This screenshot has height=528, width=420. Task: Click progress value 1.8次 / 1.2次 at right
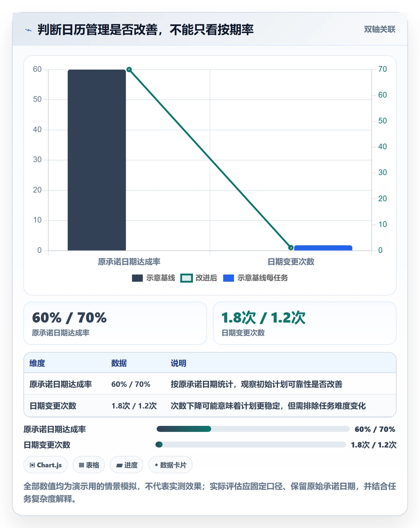click(373, 445)
